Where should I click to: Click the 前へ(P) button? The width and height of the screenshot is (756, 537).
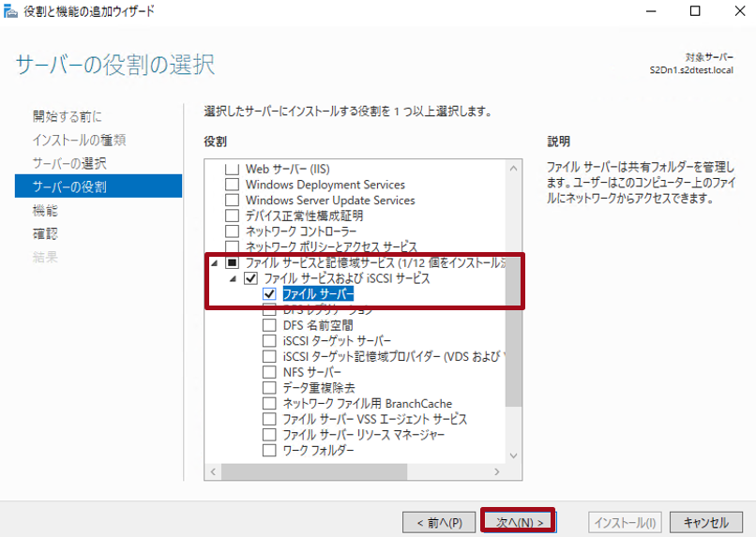point(439,523)
